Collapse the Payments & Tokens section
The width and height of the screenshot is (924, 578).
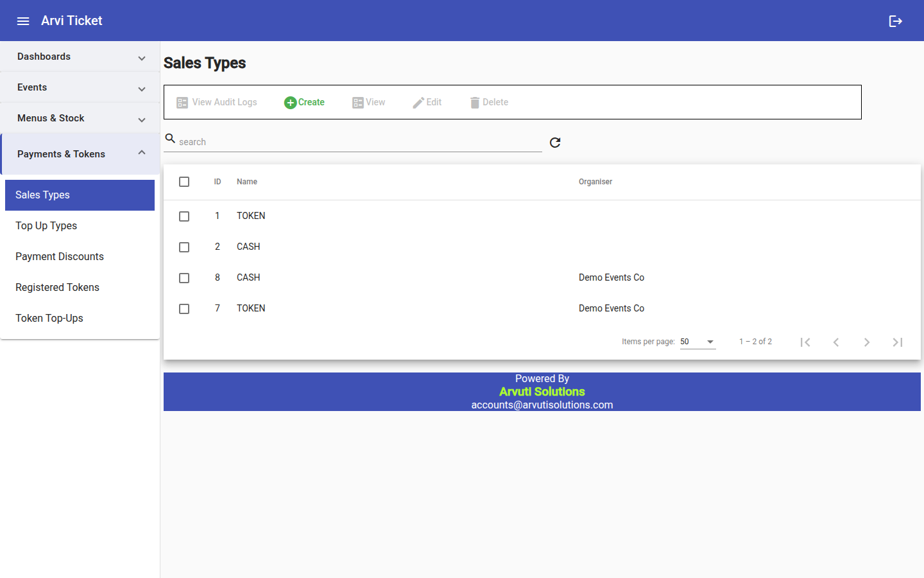coord(80,154)
